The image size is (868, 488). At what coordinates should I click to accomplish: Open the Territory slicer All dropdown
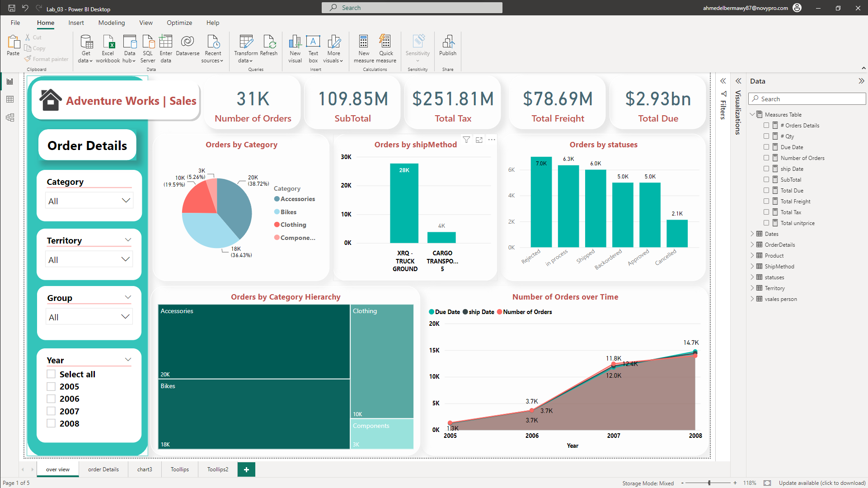point(89,260)
